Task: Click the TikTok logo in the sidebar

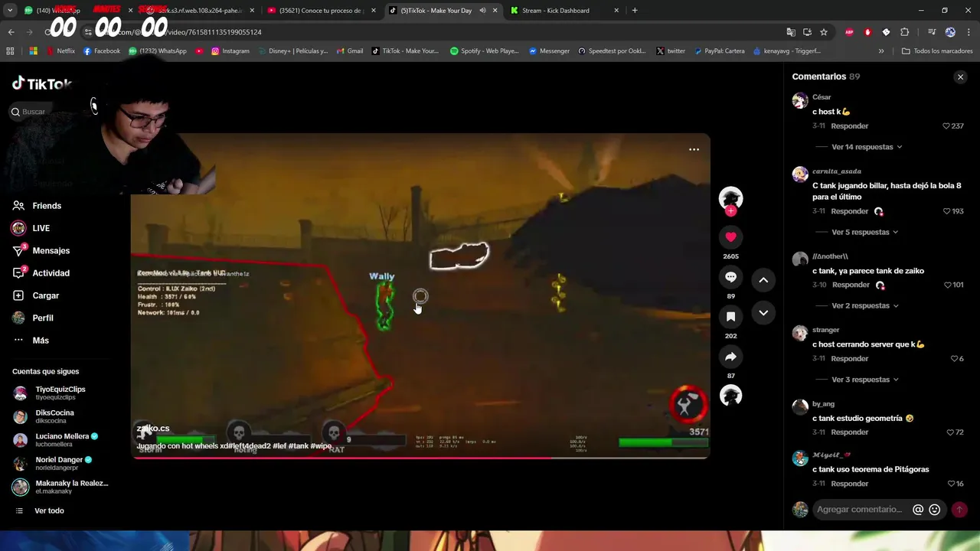Action: pos(42,84)
